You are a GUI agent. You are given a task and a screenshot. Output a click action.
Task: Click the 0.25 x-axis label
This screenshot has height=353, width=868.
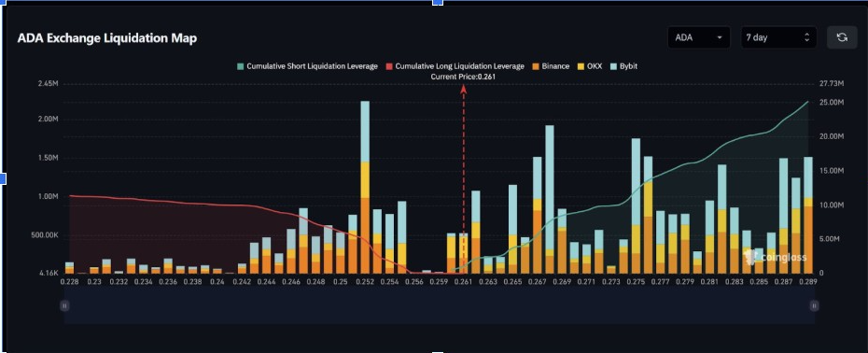pyautogui.click(x=341, y=281)
